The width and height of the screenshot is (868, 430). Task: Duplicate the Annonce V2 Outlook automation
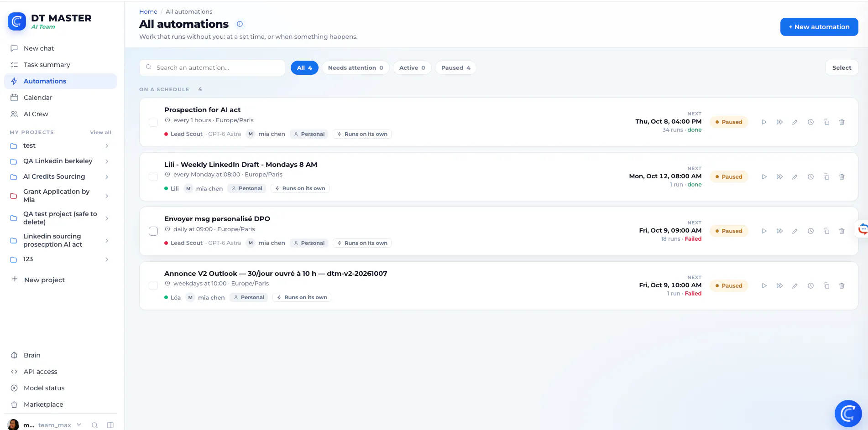[x=826, y=286]
